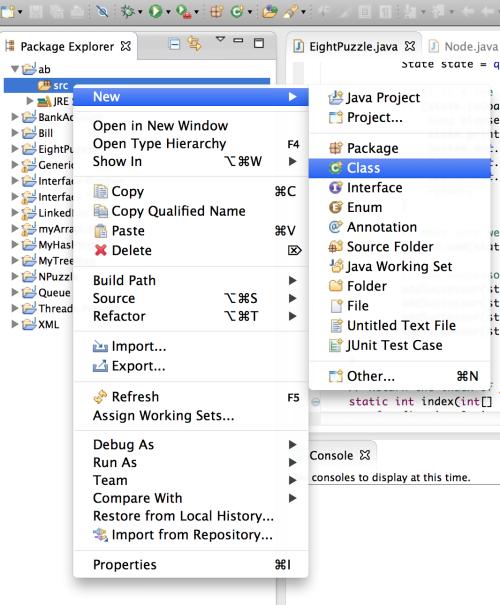Click the New Java Package toolbar icon
The width and height of the screenshot is (500, 605).
[x=216, y=12]
